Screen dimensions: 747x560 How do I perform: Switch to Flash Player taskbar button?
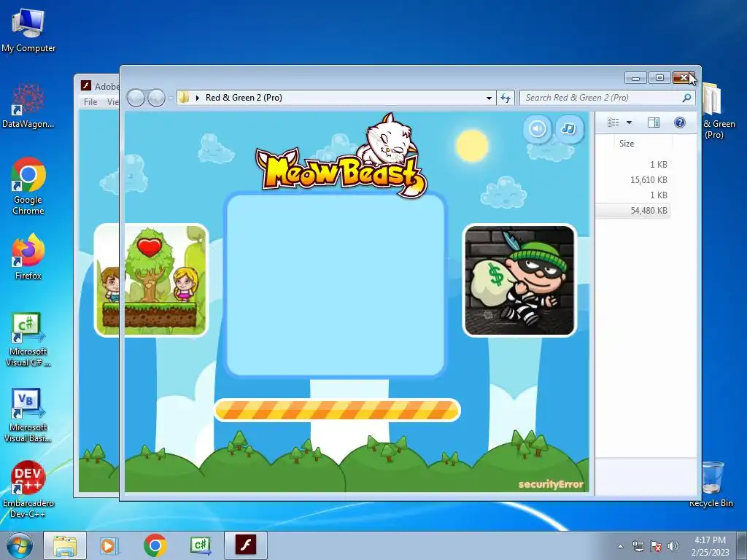pyautogui.click(x=246, y=545)
